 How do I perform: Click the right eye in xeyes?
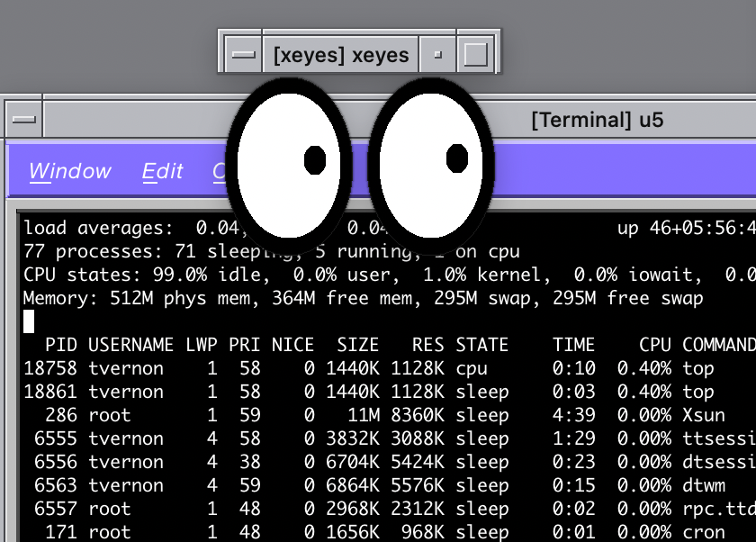click(x=431, y=165)
